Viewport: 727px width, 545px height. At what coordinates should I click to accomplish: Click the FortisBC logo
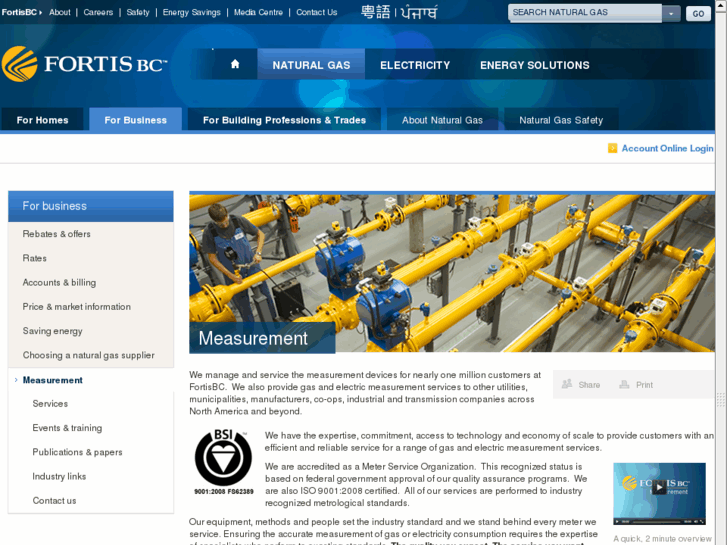(x=84, y=64)
